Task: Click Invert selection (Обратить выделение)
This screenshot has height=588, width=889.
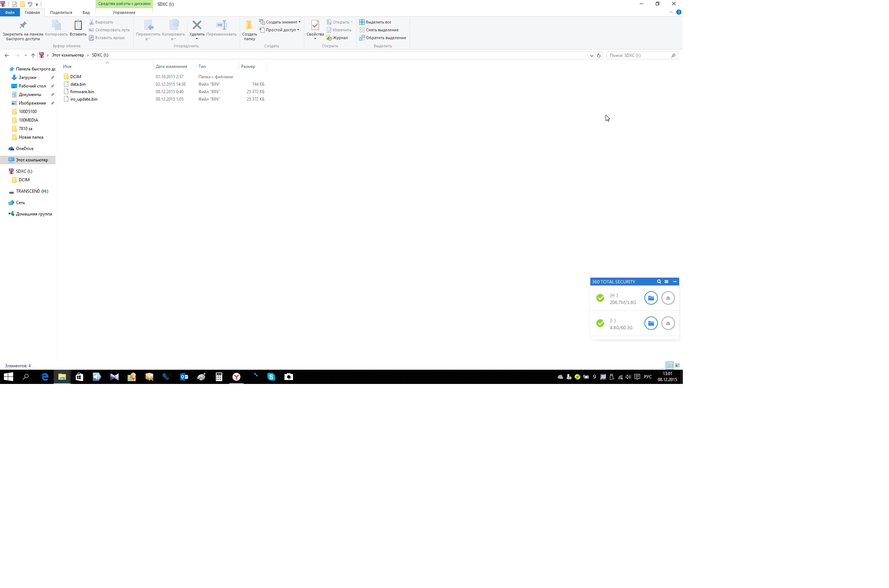Action: point(385,38)
